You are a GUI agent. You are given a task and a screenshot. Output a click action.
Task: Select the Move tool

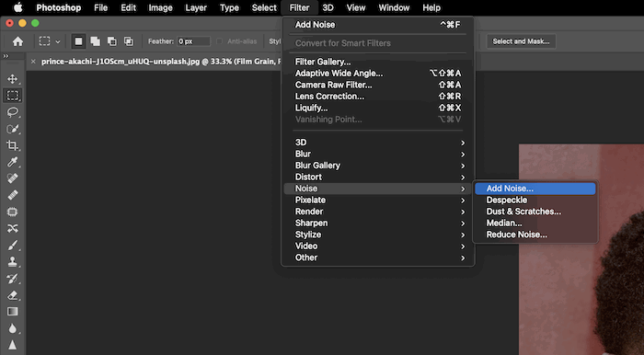(x=12, y=78)
